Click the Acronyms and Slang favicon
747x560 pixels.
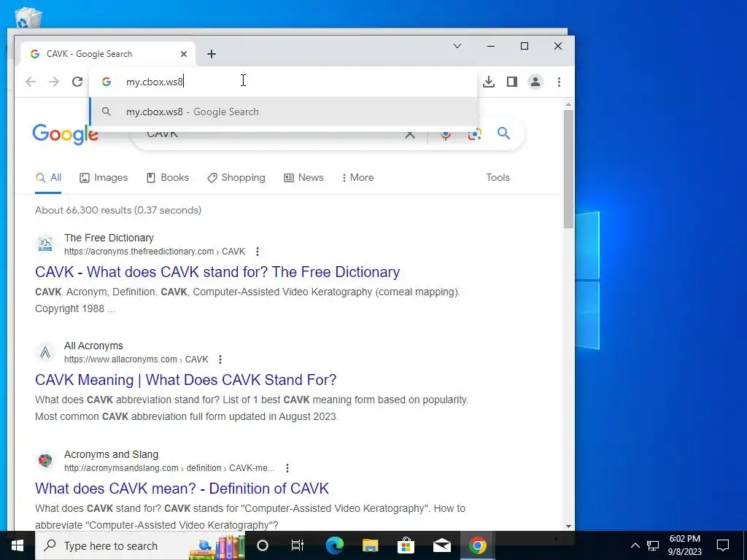pyautogui.click(x=45, y=461)
